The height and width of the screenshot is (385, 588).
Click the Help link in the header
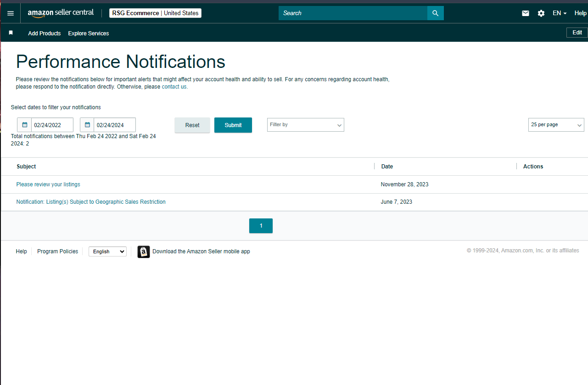[581, 13]
